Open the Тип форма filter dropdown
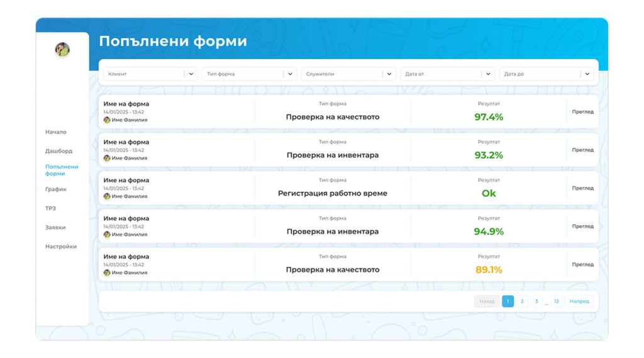The width and height of the screenshot is (644, 358). click(x=249, y=74)
